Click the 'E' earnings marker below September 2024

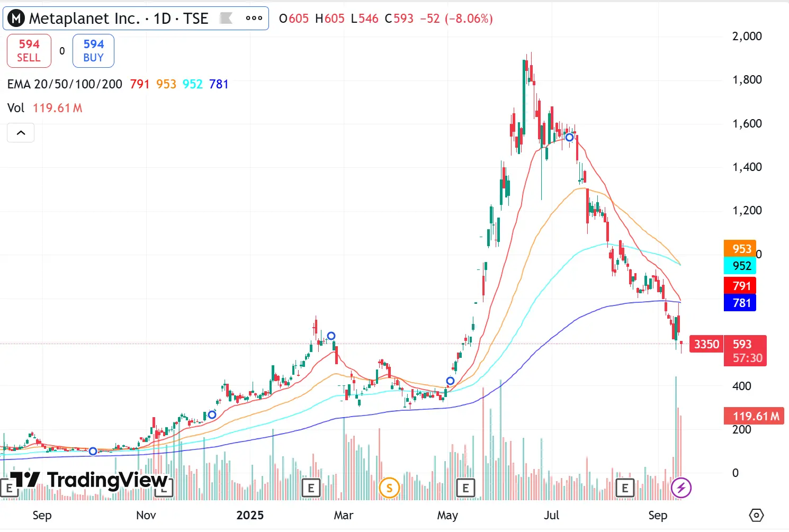click(8, 488)
